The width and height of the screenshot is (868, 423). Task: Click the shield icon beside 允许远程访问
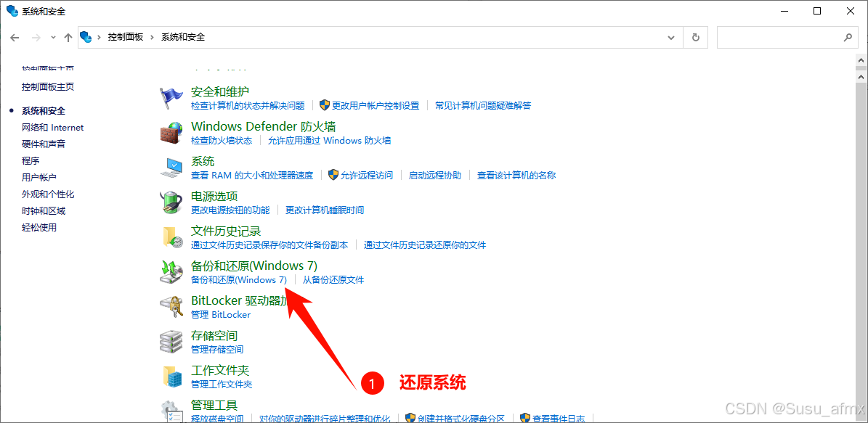point(333,175)
